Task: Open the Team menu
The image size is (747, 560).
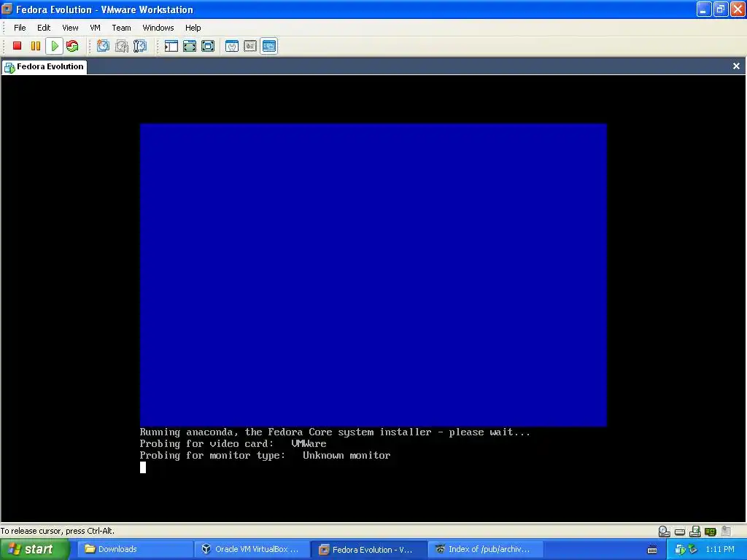Action: coord(121,28)
